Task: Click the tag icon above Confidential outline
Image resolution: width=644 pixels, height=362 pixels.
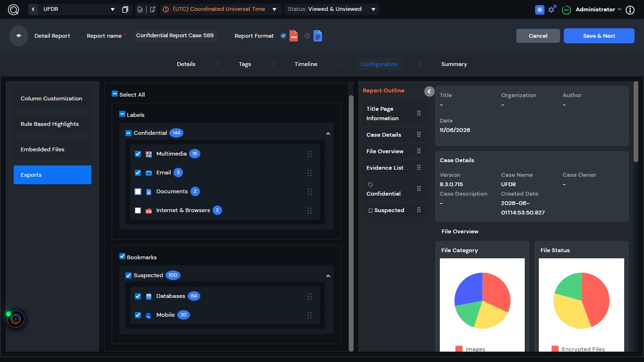Action: (370, 185)
